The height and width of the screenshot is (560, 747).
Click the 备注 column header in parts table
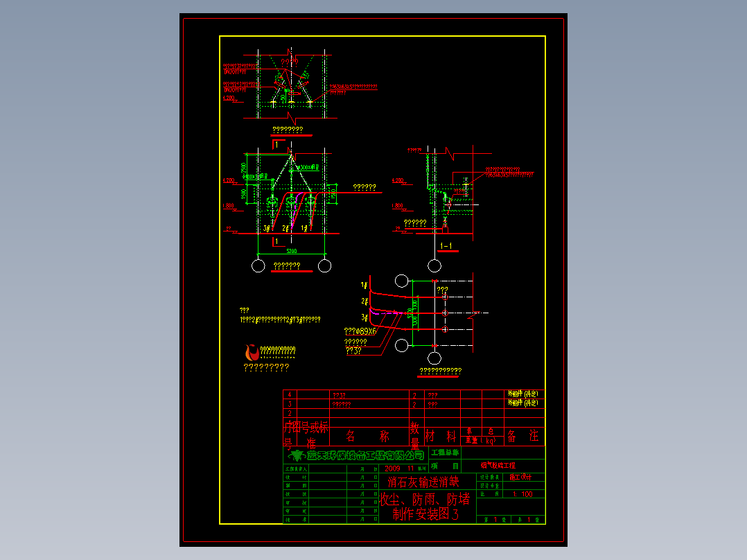[x=522, y=435]
